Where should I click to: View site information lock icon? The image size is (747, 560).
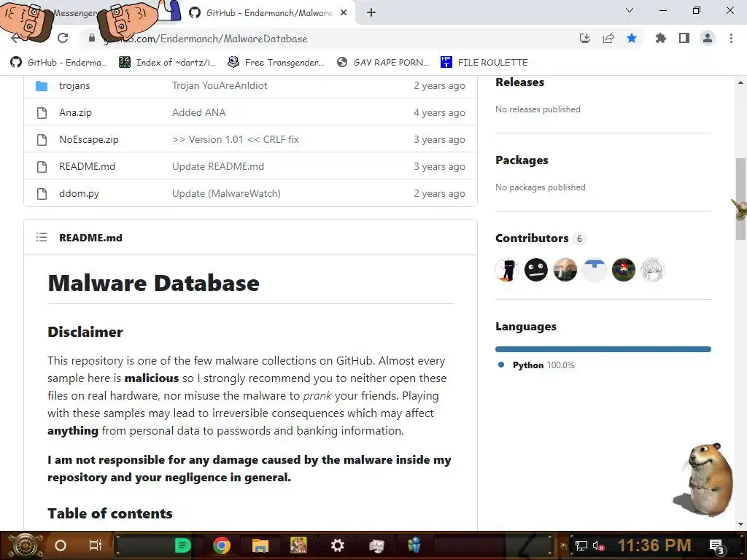pyautogui.click(x=91, y=38)
